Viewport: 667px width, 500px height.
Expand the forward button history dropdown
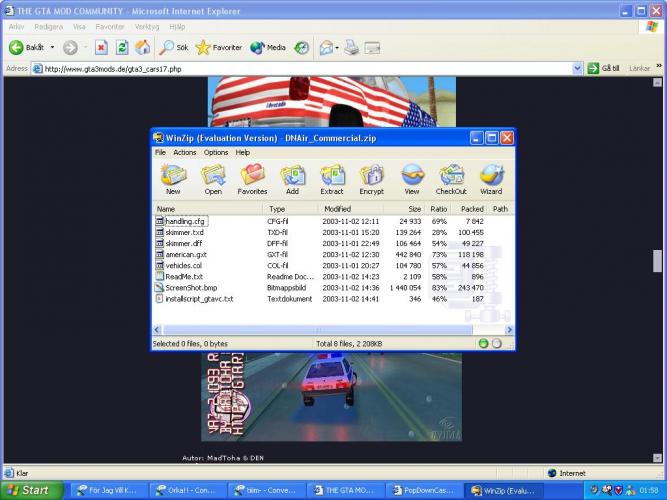pos(84,47)
